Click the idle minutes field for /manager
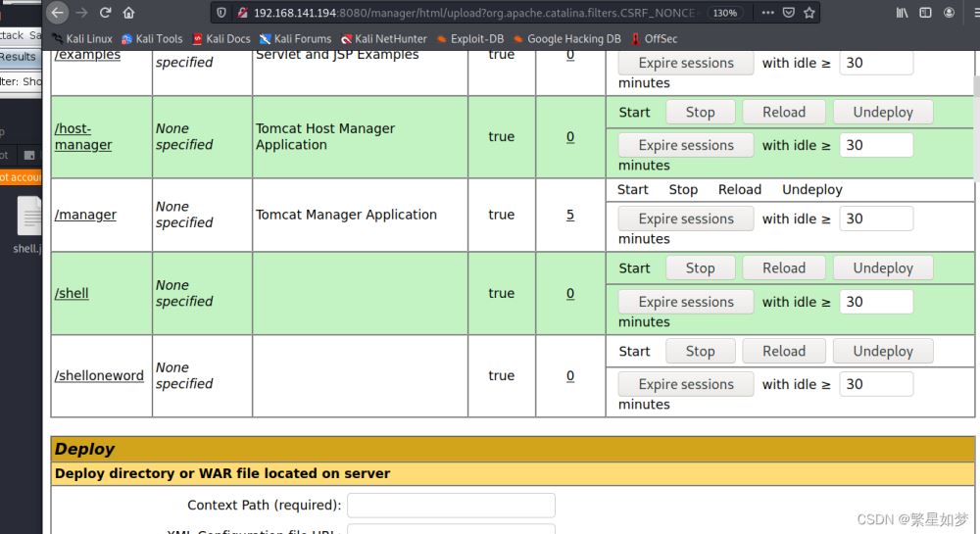Screen dimensions: 980x534 pyautogui.click(x=875, y=218)
